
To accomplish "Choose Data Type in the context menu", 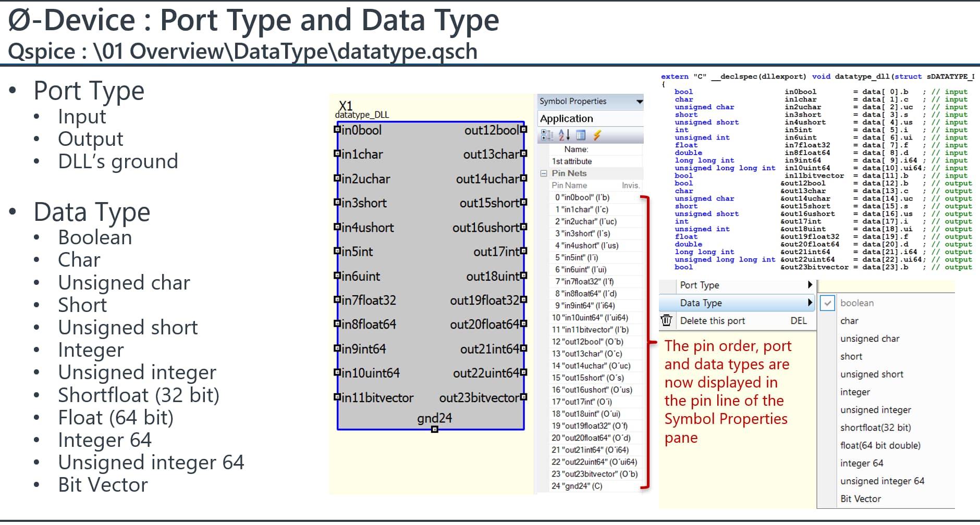I will [x=701, y=303].
